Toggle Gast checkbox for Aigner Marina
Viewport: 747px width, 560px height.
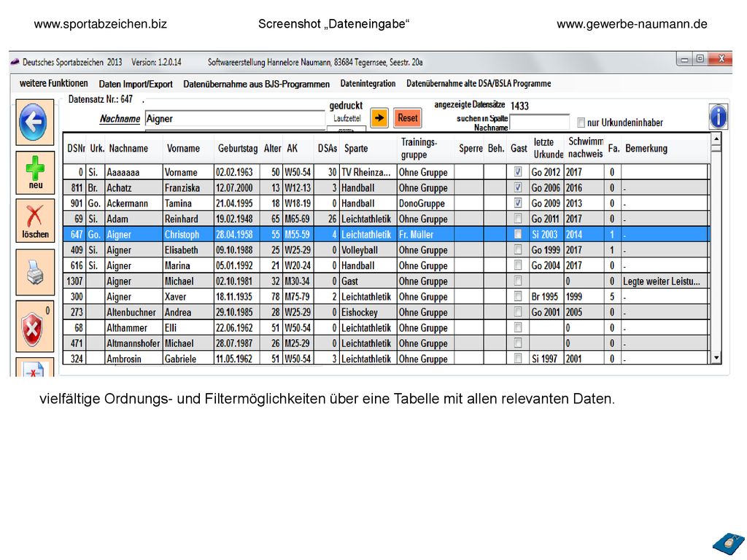(518, 265)
